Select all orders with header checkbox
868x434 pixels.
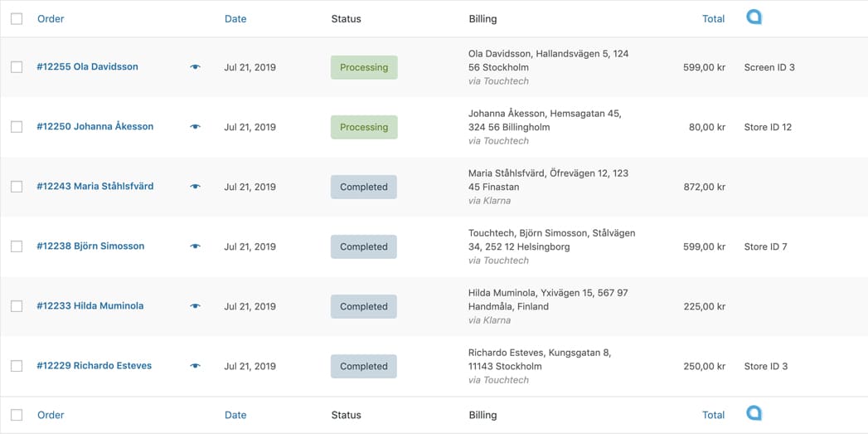pos(17,18)
